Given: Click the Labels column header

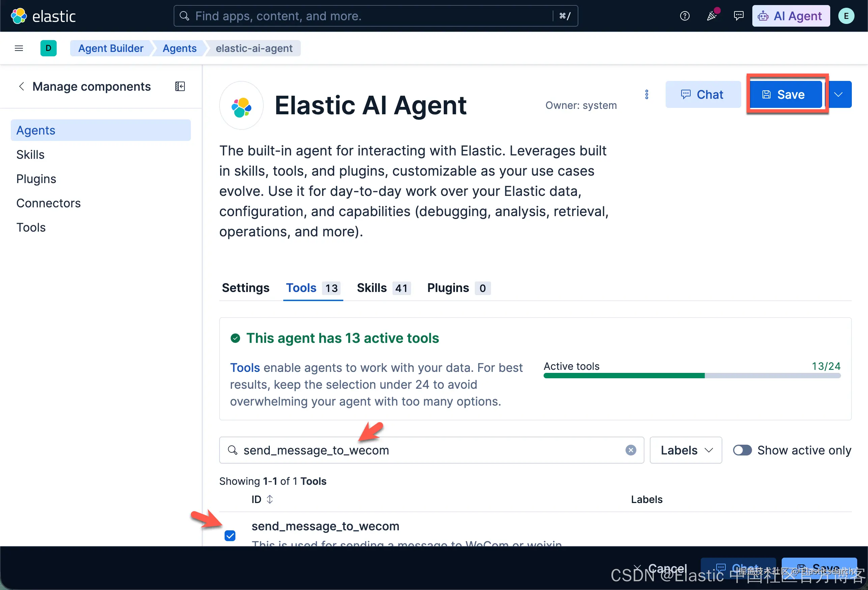Looking at the screenshot, I should tap(646, 499).
